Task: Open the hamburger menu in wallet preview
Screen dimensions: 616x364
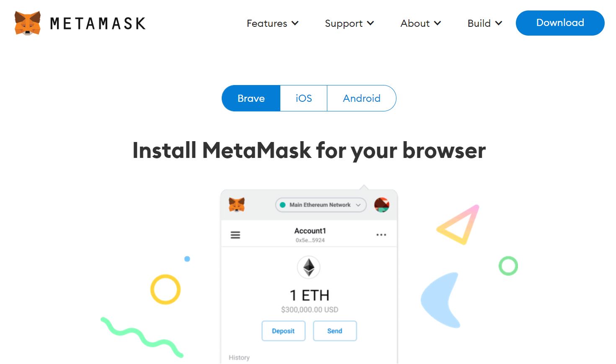Action: (x=236, y=235)
